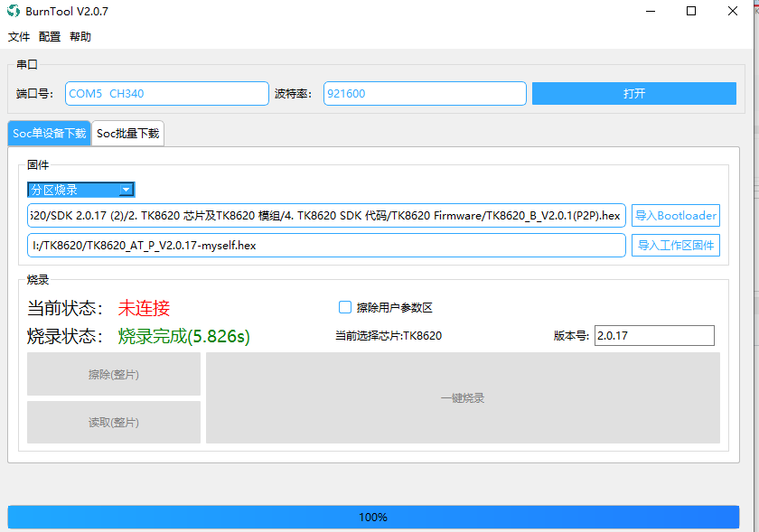Image resolution: width=759 pixels, height=532 pixels.
Task: Click the 烧录完成(5.826s) status text
Action: click(184, 336)
